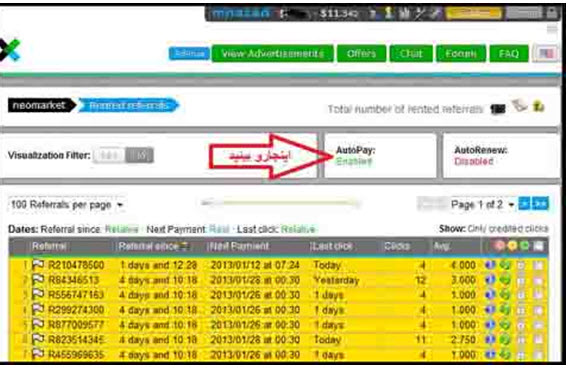Recycle referral R877009577 with green icon
This screenshot has height=370, width=571.
(505, 325)
